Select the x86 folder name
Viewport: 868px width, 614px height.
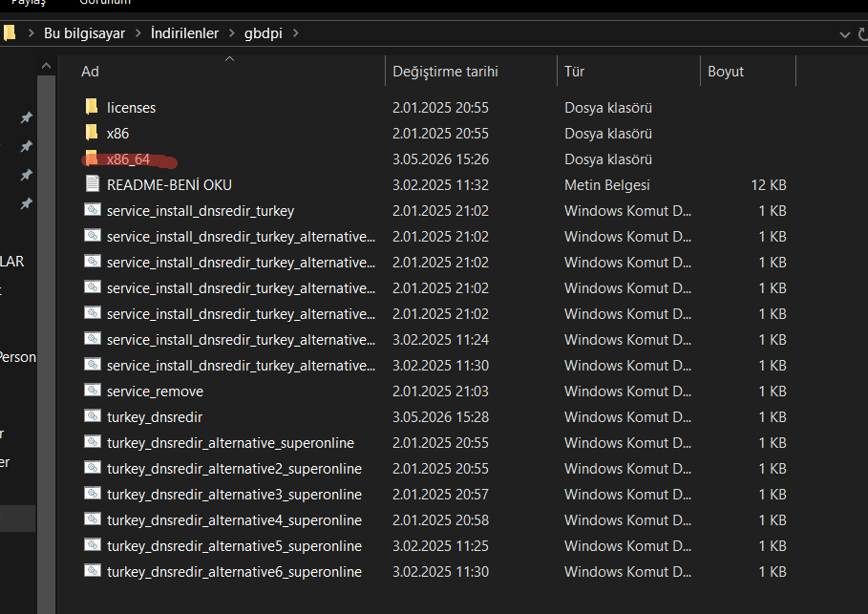pyautogui.click(x=117, y=134)
